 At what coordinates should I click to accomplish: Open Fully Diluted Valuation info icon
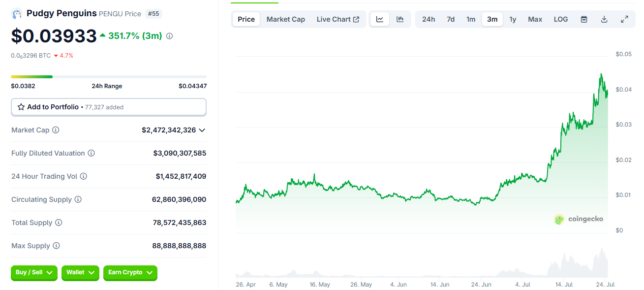pos(91,153)
